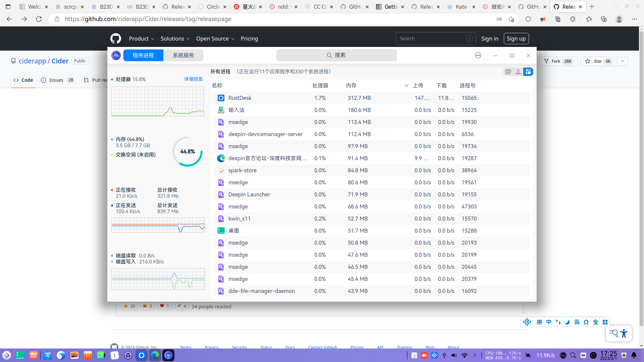Click the 输入法 process icon
Viewport: 644px width, 362px height.
click(x=221, y=110)
